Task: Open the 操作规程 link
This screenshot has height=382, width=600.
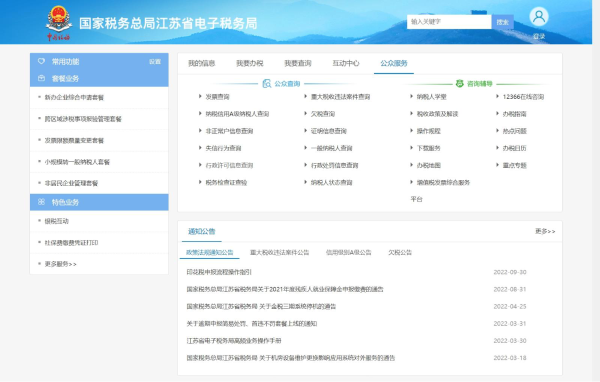Action: (x=429, y=131)
